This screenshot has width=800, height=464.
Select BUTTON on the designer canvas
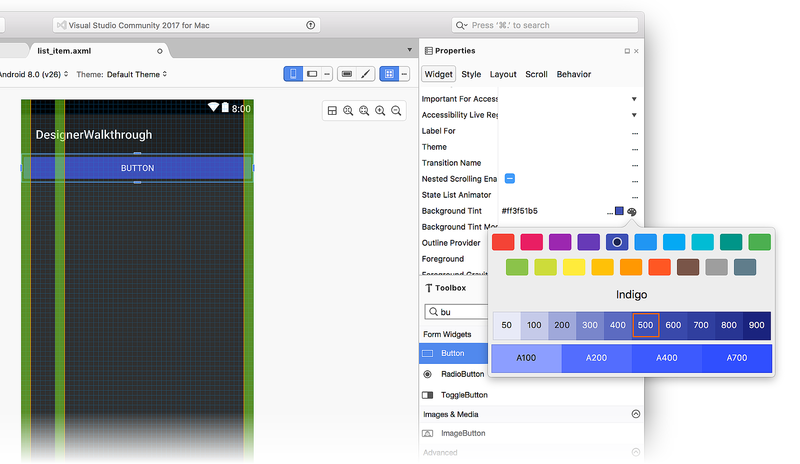pyautogui.click(x=137, y=168)
